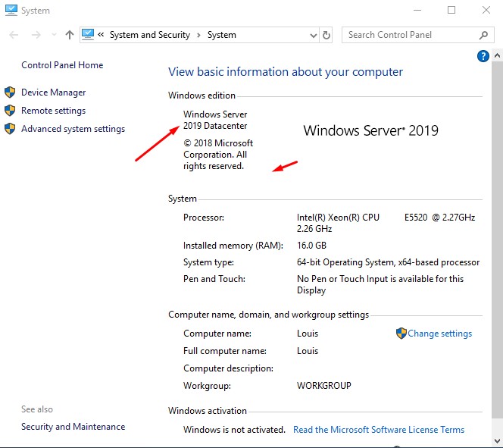Screen dimensions: 503x448
Task: Click the computer icon in address bar
Action: tap(88, 35)
